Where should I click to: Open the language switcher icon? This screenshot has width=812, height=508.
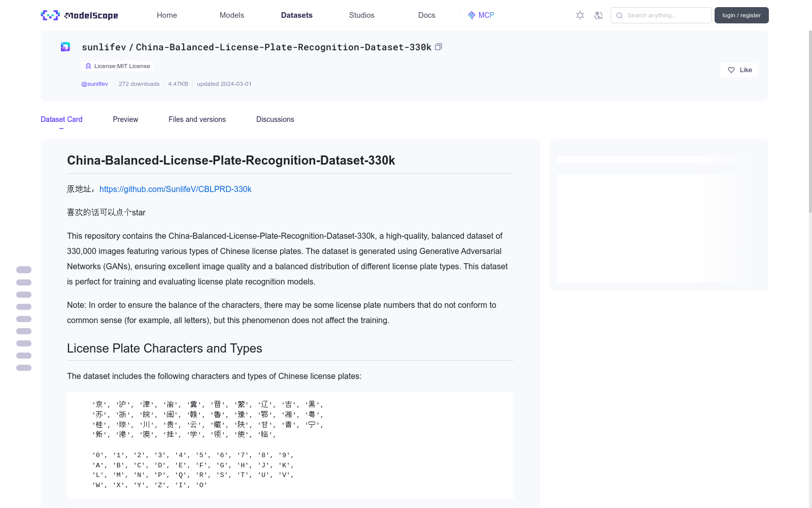click(x=599, y=15)
